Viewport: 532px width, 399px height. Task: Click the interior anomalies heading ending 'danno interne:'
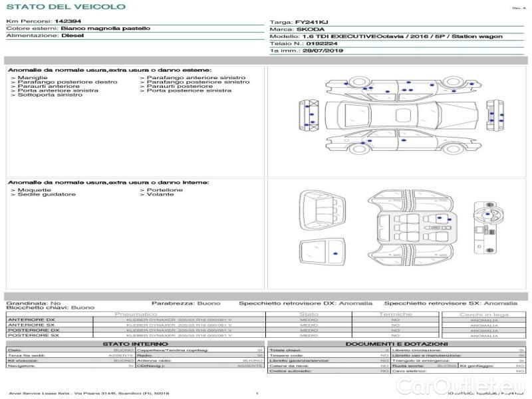coord(108,182)
